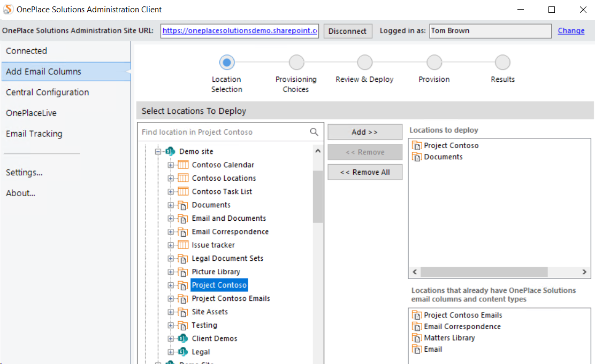This screenshot has height=364, width=595.
Task: Click the Logged in as name field
Action: point(490,30)
